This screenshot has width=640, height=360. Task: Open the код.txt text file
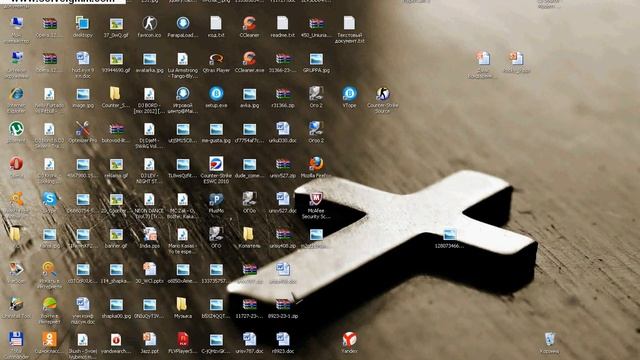click(216, 24)
